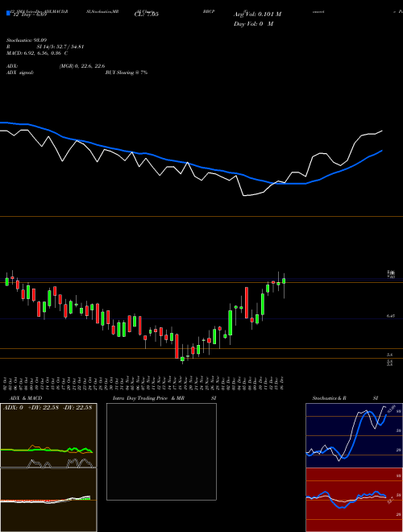Click the last green candlestick on the chart

(x=284, y=281)
